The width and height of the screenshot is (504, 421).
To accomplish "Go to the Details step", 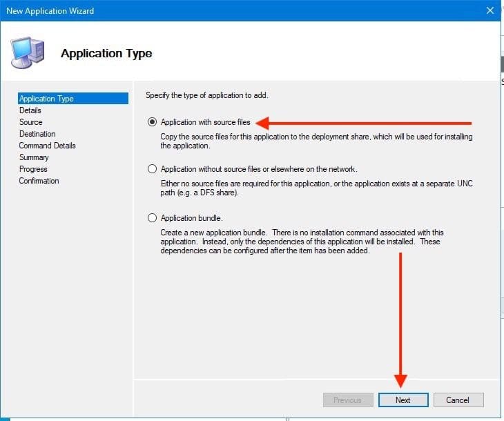I will coord(30,110).
